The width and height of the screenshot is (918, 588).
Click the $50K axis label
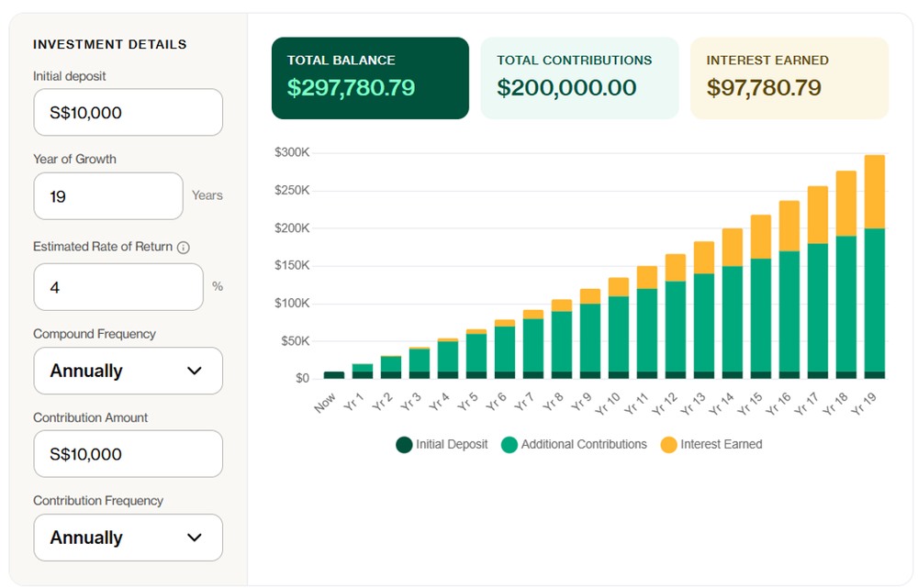(295, 341)
